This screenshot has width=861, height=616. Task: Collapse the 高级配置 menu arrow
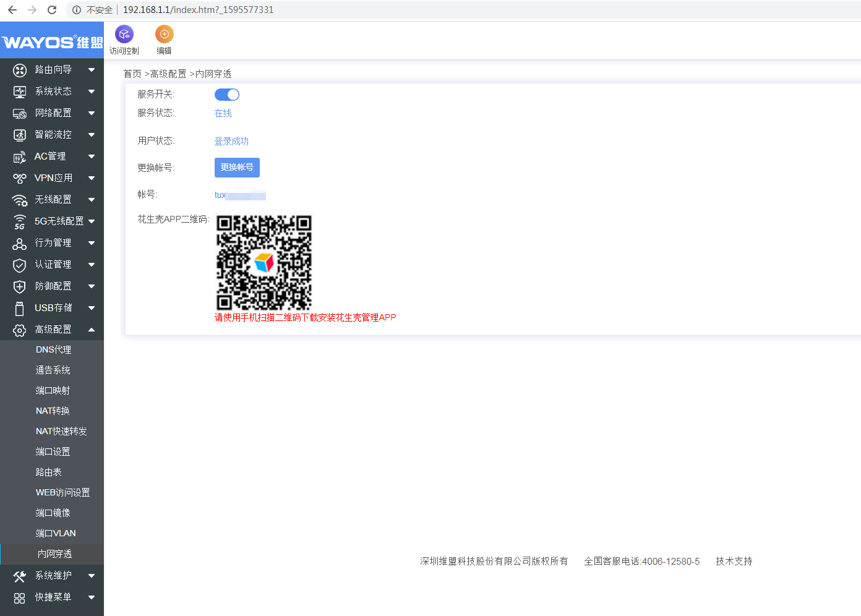point(92,330)
